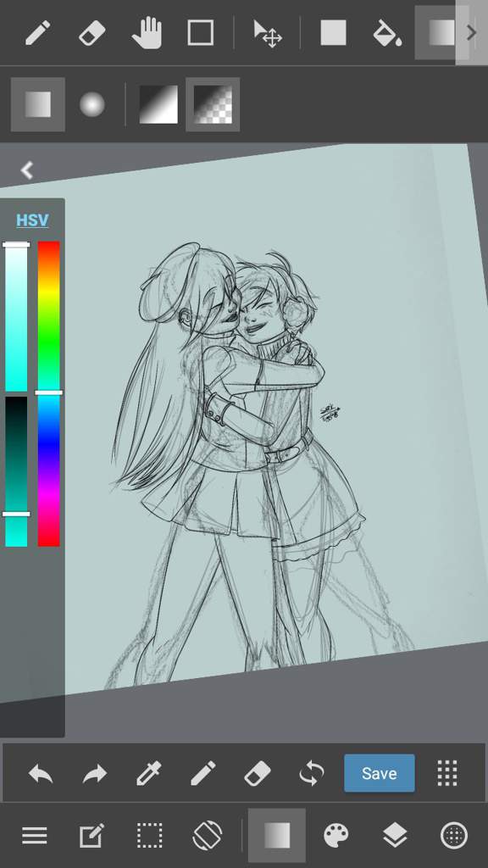Collapse the color panel with left chevron
488x868 pixels.
coord(26,170)
